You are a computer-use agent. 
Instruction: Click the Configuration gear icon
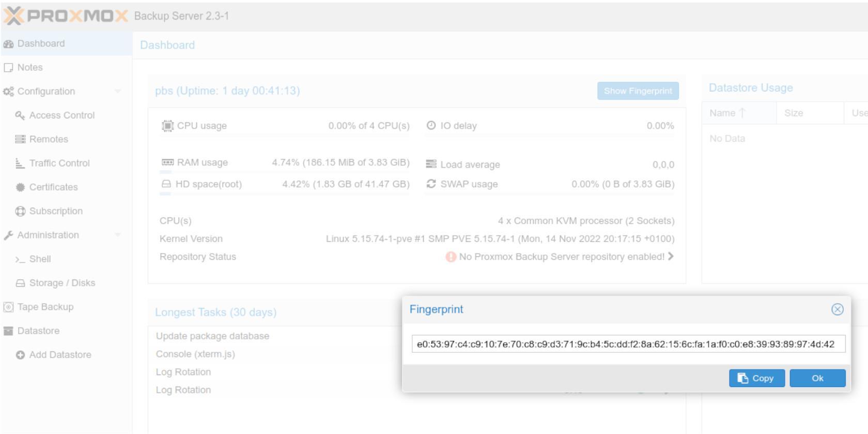(x=9, y=91)
